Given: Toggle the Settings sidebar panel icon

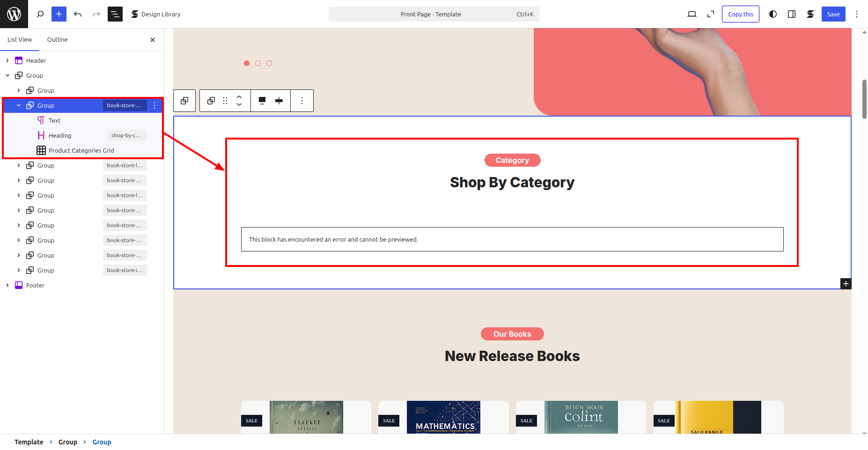Looking at the screenshot, I should coord(792,14).
